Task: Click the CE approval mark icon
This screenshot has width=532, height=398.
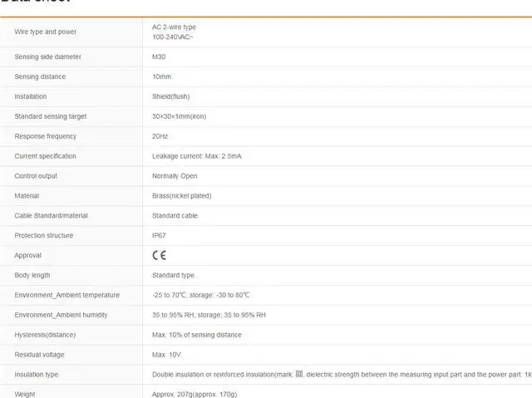Action: point(159,255)
